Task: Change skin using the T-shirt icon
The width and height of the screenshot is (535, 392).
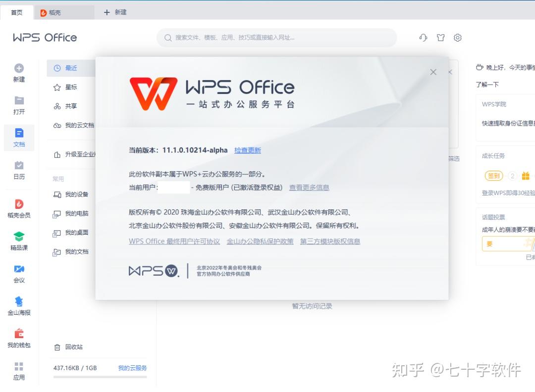Action: coord(440,38)
